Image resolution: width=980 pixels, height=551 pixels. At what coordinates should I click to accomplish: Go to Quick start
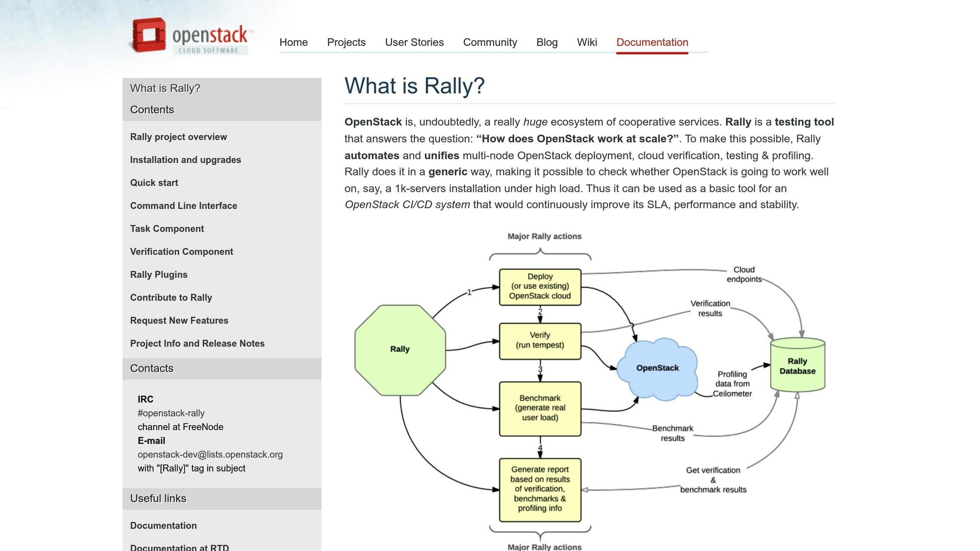click(154, 183)
